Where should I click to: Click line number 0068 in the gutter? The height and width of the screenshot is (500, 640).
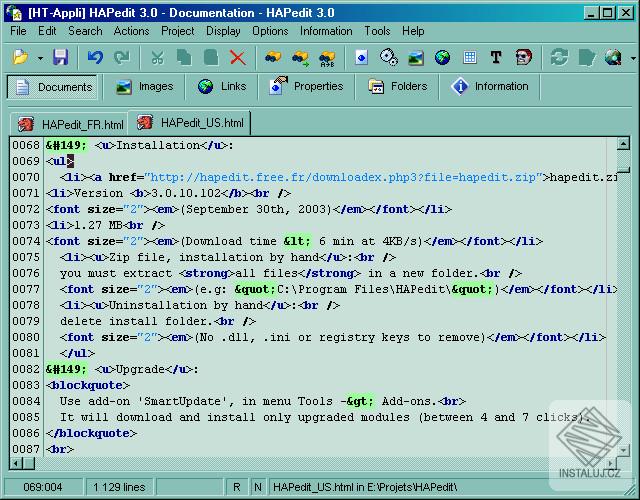coord(26,145)
